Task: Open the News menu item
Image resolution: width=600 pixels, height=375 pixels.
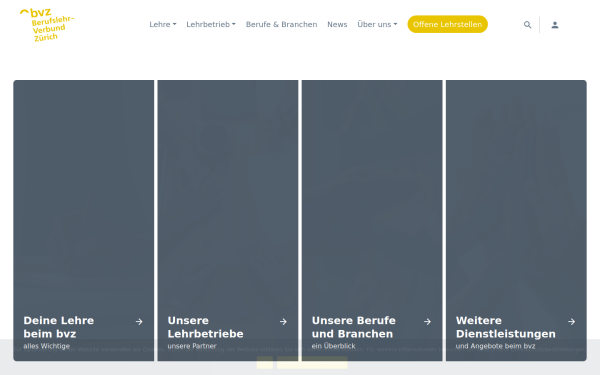Action: pyautogui.click(x=337, y=24)
